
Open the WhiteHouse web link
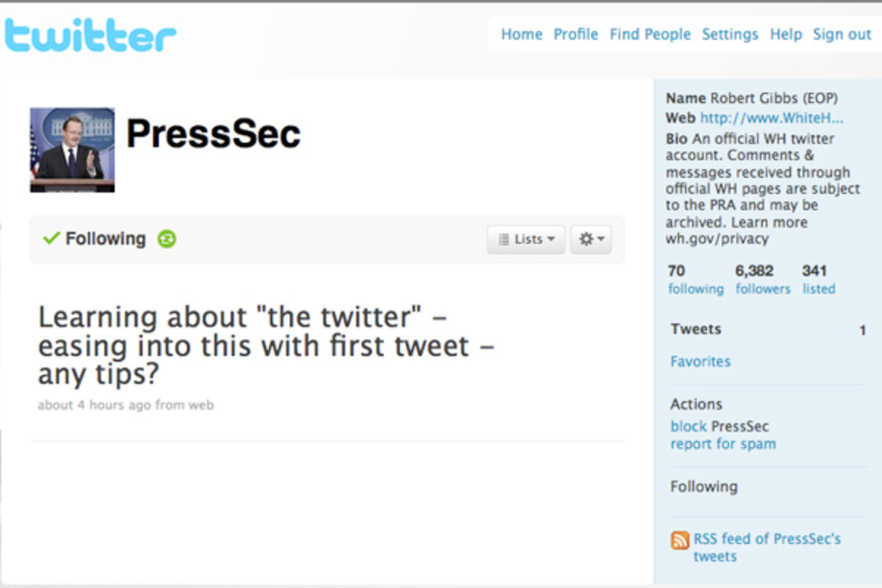click(x=772, y=118)
